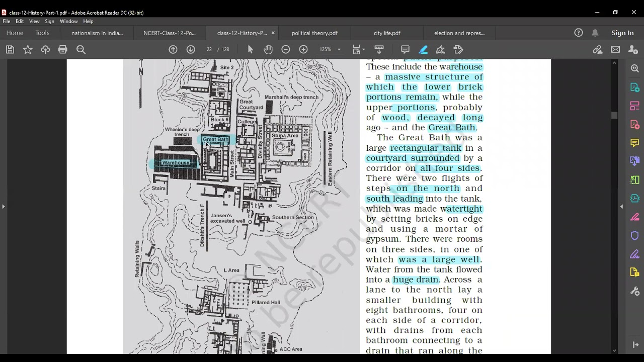The image size is (644, 362).
Task: Click the Sign In button
Action: click(622, 33)
